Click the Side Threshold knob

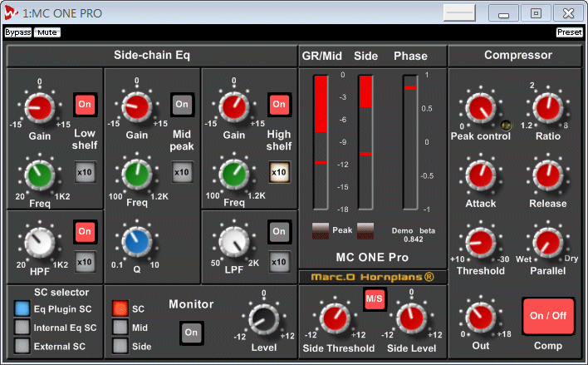(x=335, y=318)
